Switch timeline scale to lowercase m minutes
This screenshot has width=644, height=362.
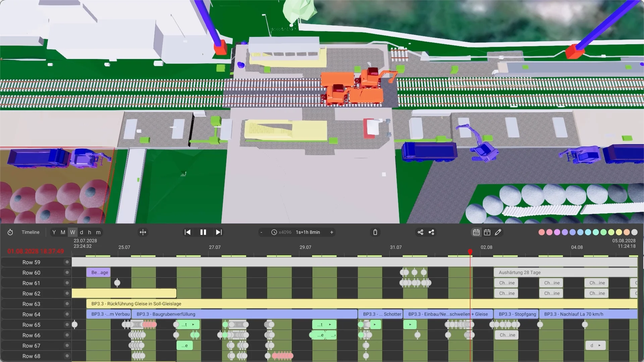coord(98,232)
